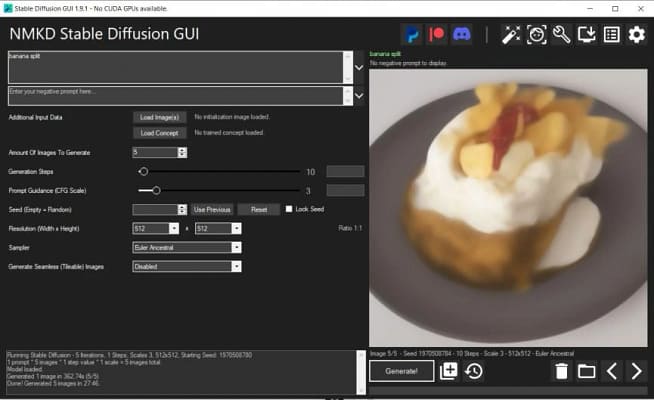This screenshot has width=654, height=400.
Task: Open the wrench developer tools icon
Action: click(x=561, y=34)
